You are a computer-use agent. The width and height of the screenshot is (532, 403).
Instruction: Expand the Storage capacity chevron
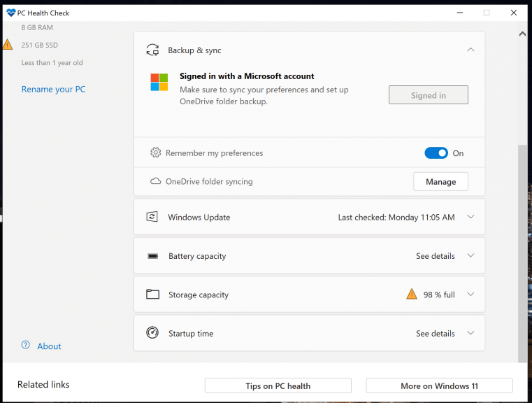470,294
